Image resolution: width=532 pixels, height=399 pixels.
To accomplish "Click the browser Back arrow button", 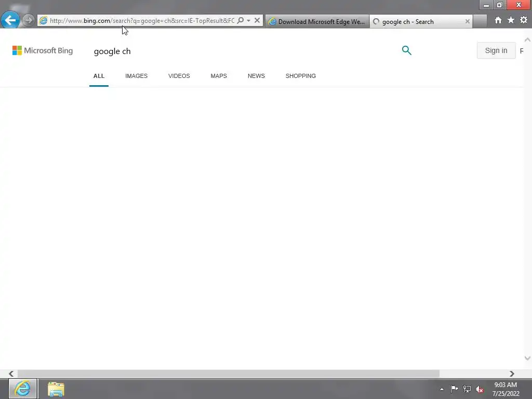I will point(10,20).
